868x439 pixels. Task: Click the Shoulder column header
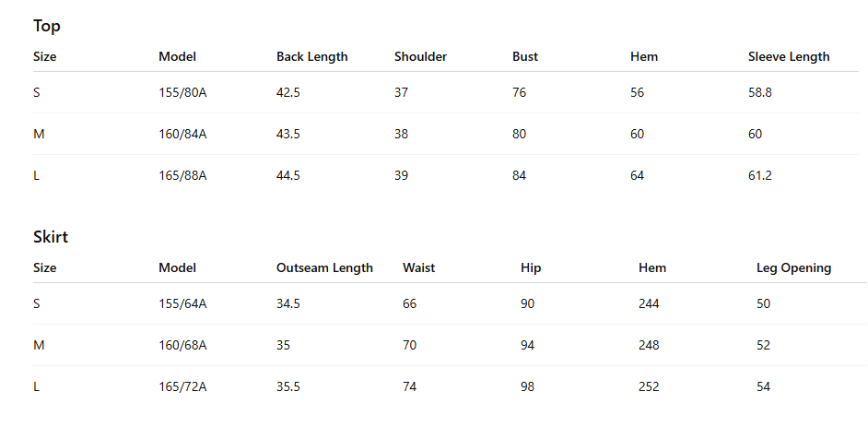point(420,56)
